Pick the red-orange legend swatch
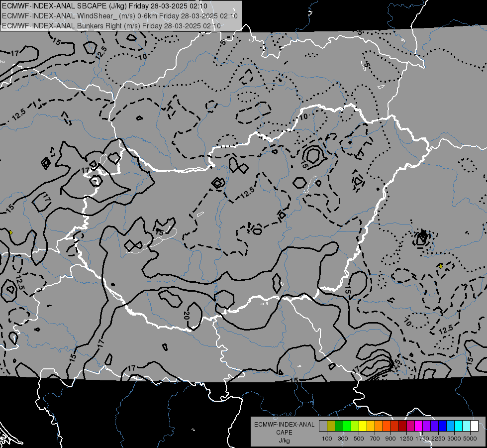The image size is (487, 448). tap(387, 426)
